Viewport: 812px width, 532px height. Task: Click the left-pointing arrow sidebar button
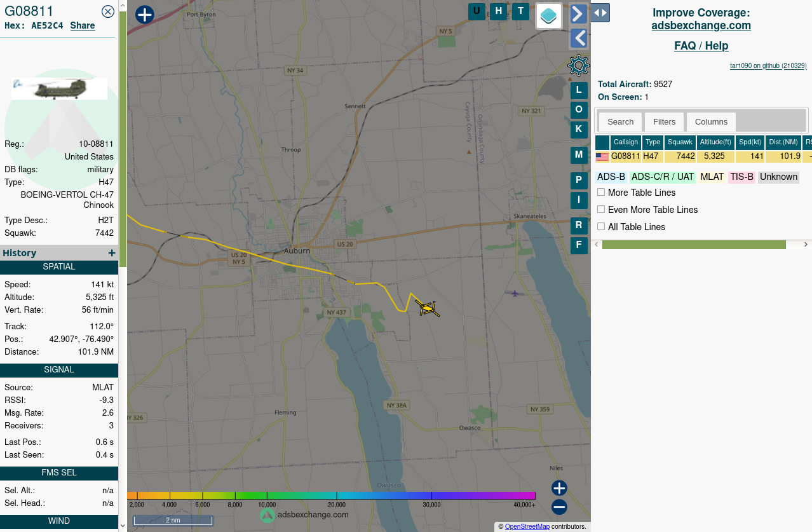coord(578,38)
